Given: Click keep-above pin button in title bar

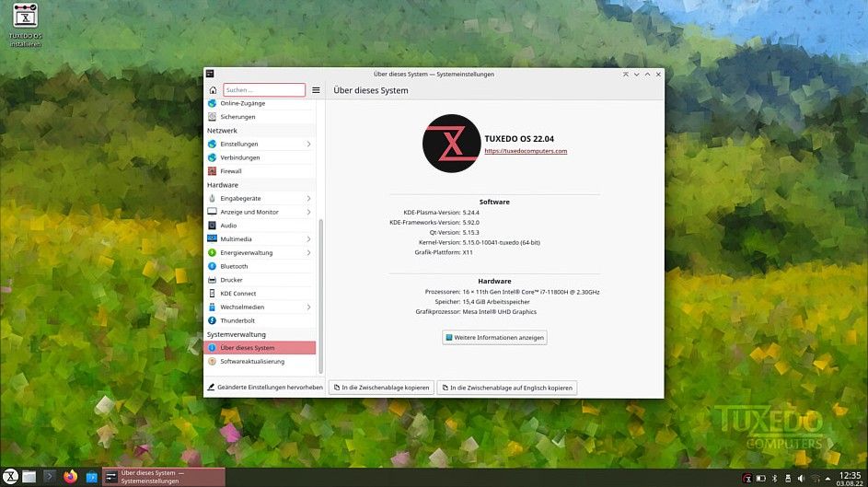Looking at the screenshot, I should (x=626, y=75).
